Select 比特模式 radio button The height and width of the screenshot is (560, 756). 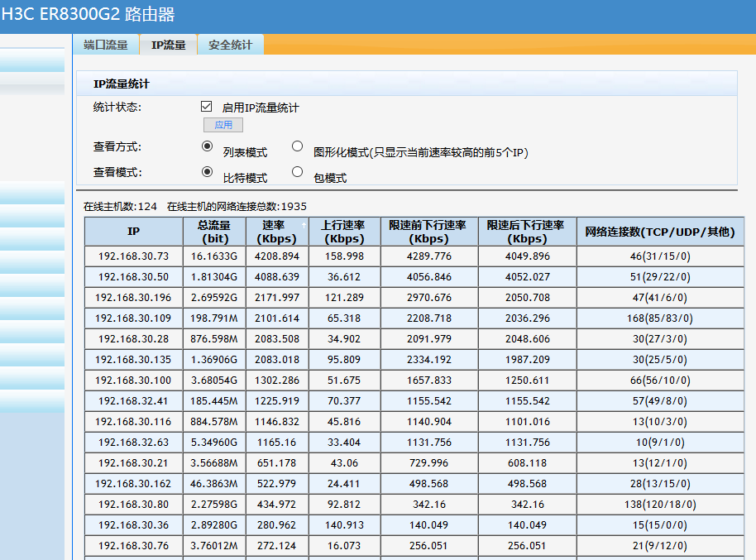[x=208, y=172]
